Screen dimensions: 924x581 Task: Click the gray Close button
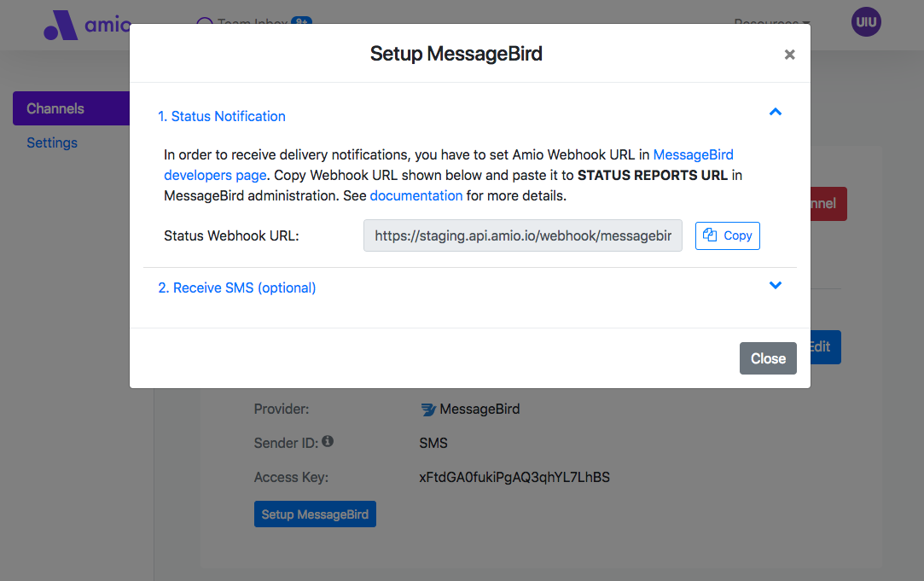pos(768,358)
